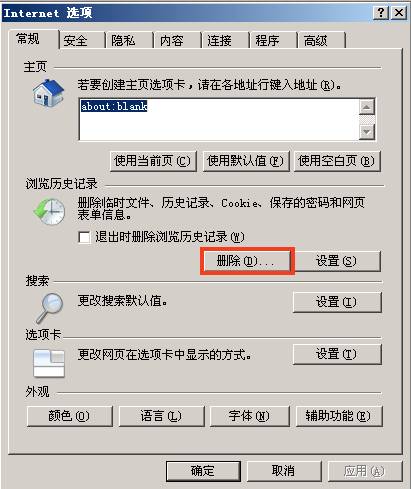Click the tabs section window icon
This screenshot has width=411, height=489.
(x=49, y=363)
